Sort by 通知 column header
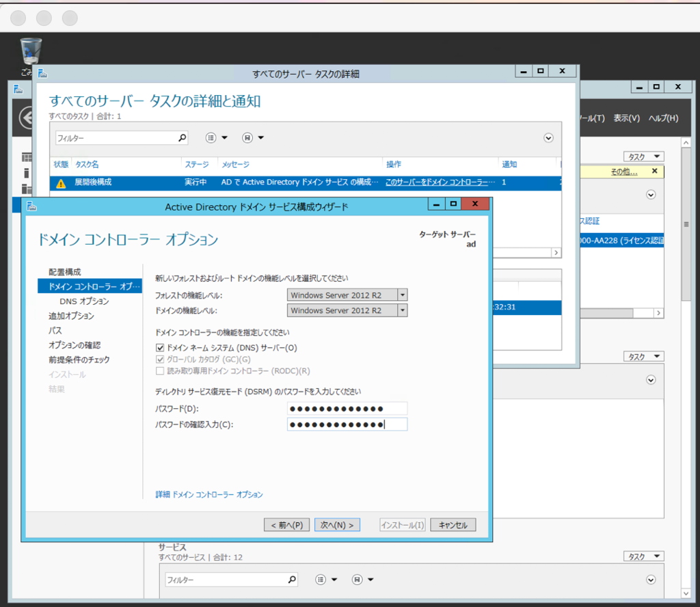This screenshot has height=607, width=700. 509,164
